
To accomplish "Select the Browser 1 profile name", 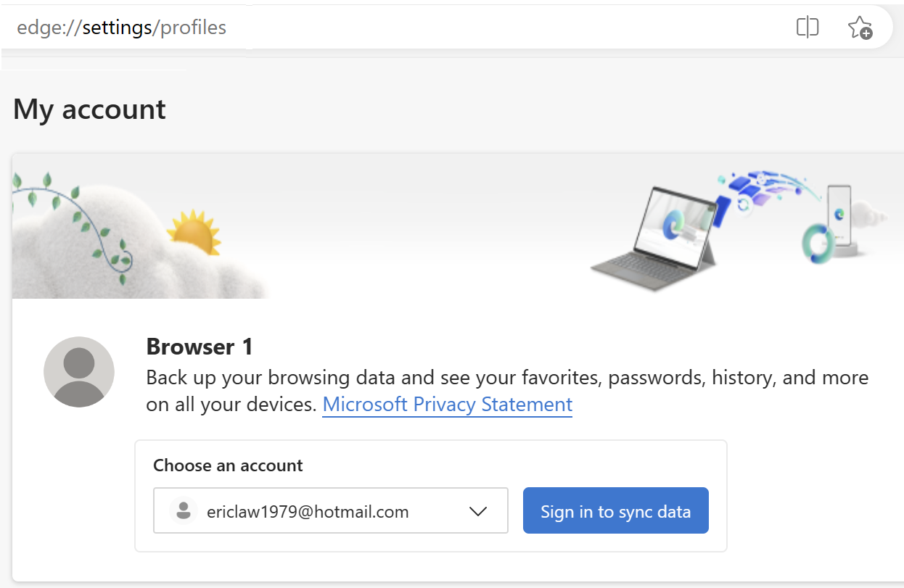I will tap(200, 347).
